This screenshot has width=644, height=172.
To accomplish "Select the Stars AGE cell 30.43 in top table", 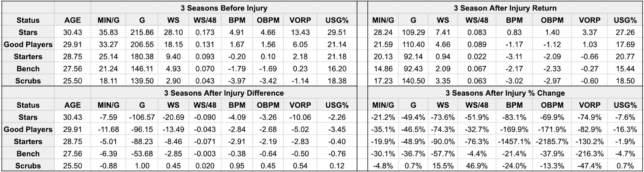I will point(73,33).
